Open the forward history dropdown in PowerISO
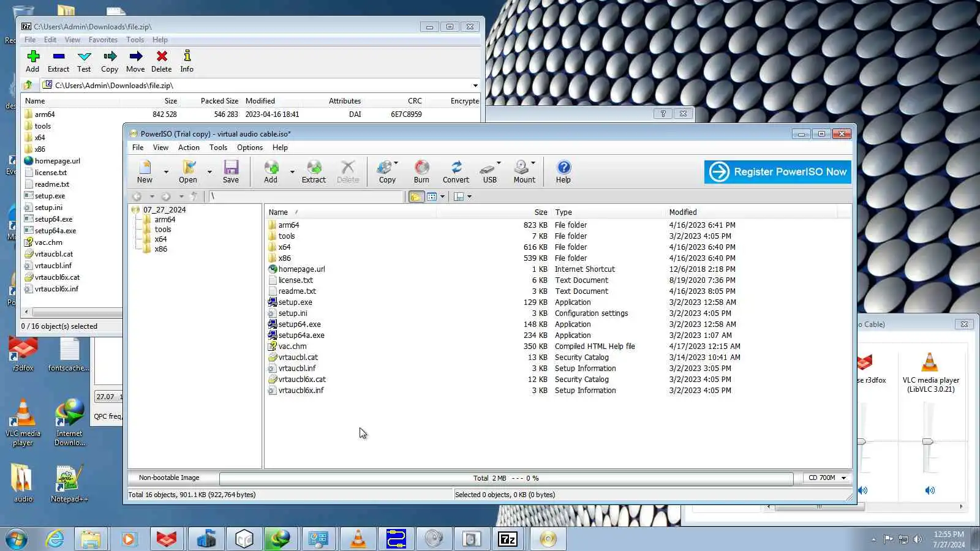Viewport: 980px width, 551px height. coord(181,197)
